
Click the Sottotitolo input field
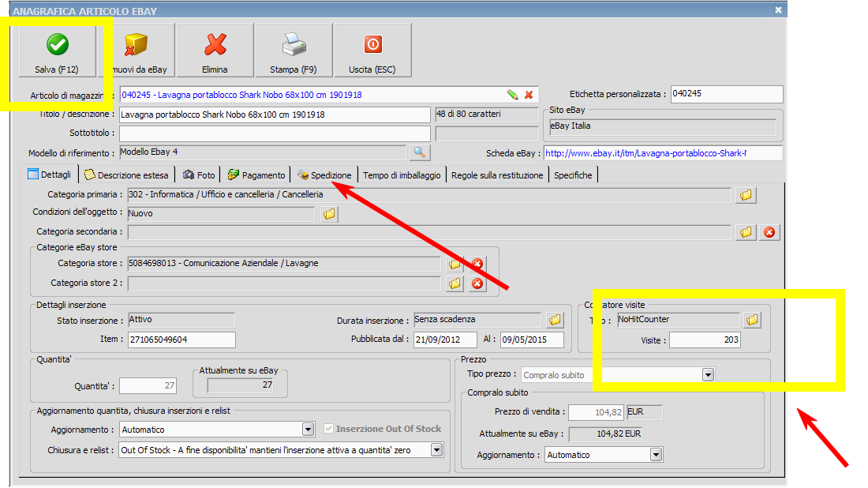pyautogui.click(x=275, y=133)
